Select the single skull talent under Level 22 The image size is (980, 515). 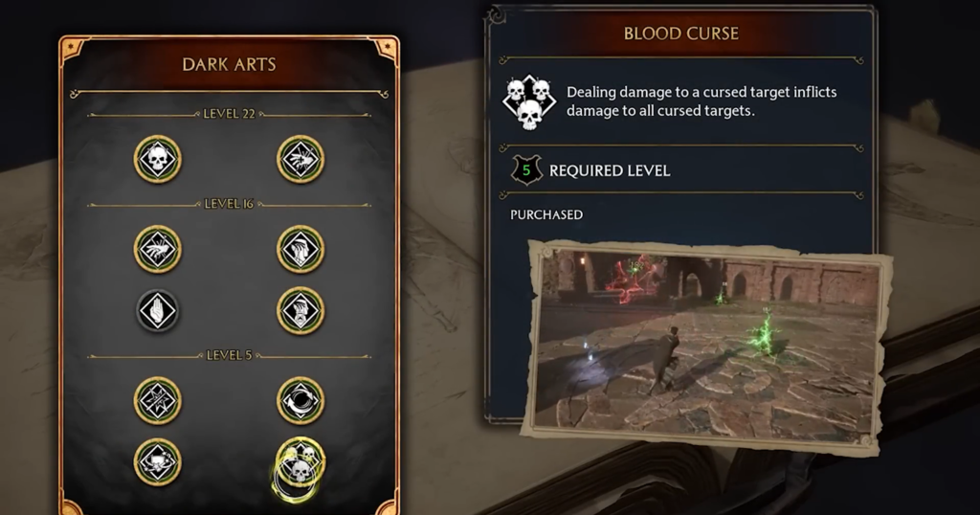(158, 159)
